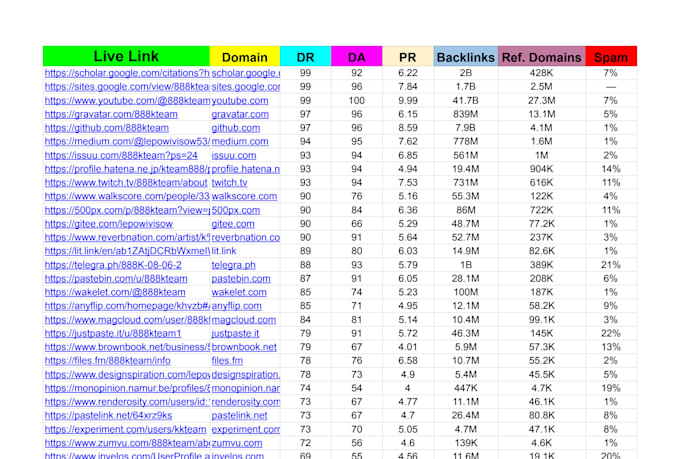Visit the zumvu.com/888kteam live link
Image resolution: width=680 pixels, height=459 pixels.
tap(127, 443)
